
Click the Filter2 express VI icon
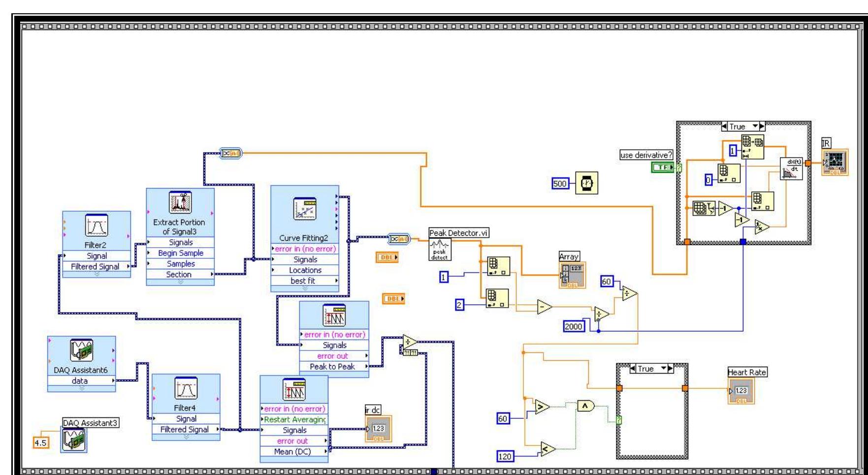pos(96,225)
